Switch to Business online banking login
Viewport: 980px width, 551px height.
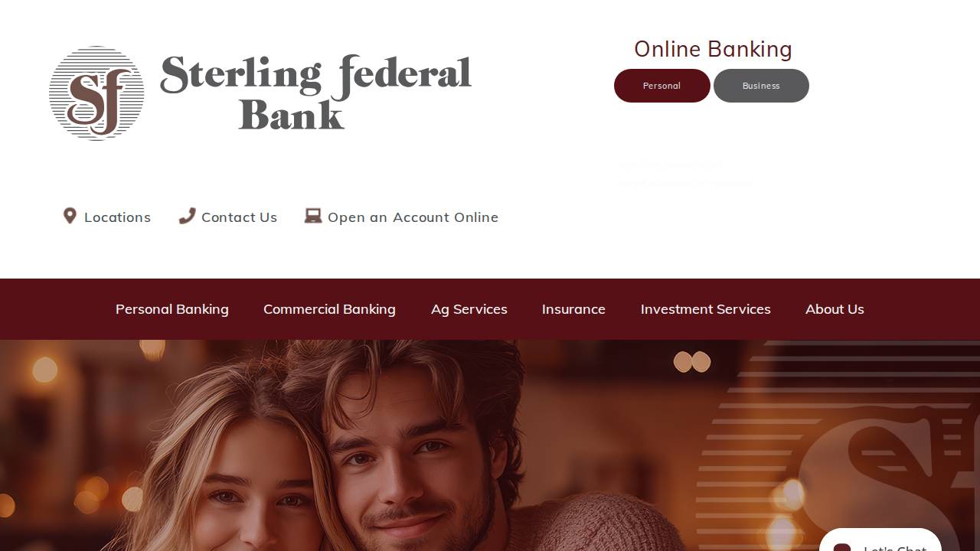(761, 86)
